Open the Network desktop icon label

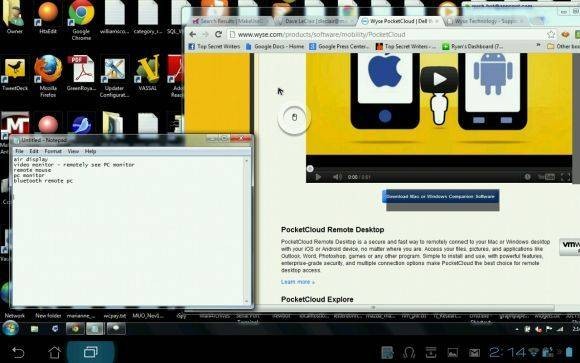[15, 316]
